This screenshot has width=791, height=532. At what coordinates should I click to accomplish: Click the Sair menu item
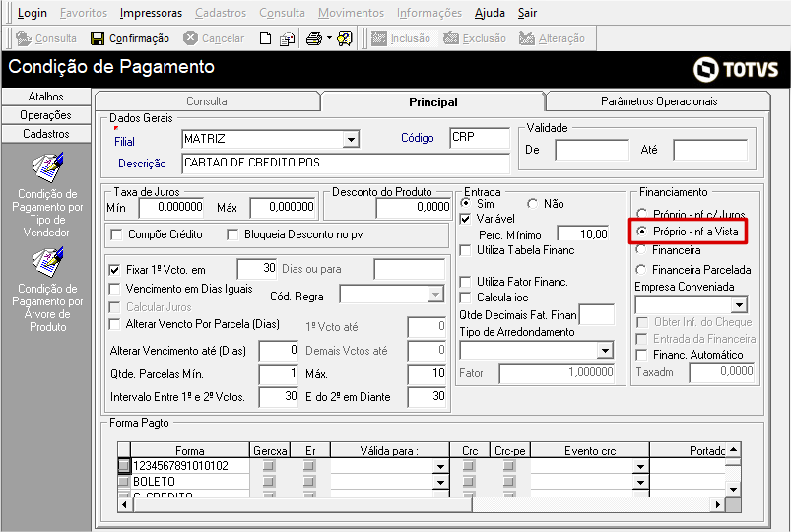pyautogui.click(x=527, y=13)
